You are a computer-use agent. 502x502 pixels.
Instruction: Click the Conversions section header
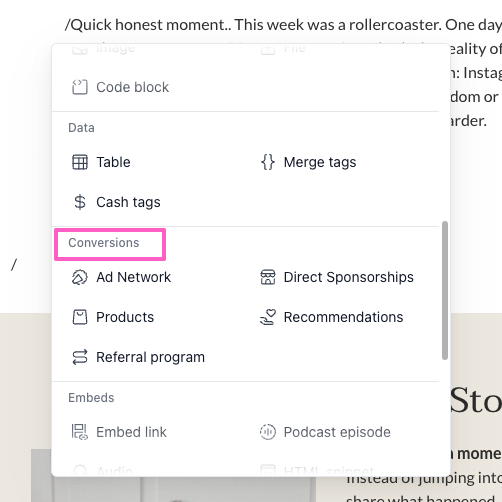tap(104, 243)
